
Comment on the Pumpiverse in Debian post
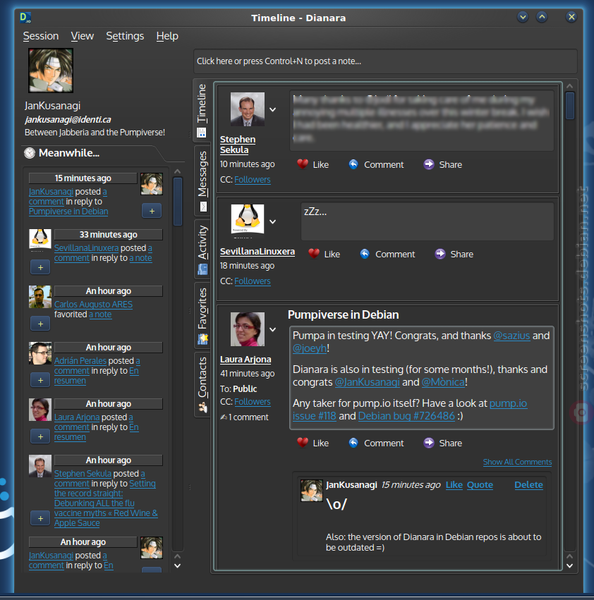point(376,443)
